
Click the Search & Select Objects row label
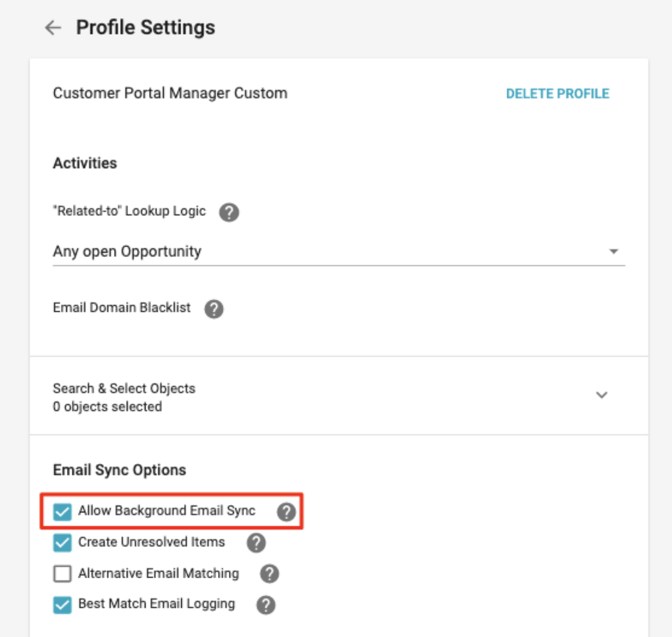tap(124, 388)
